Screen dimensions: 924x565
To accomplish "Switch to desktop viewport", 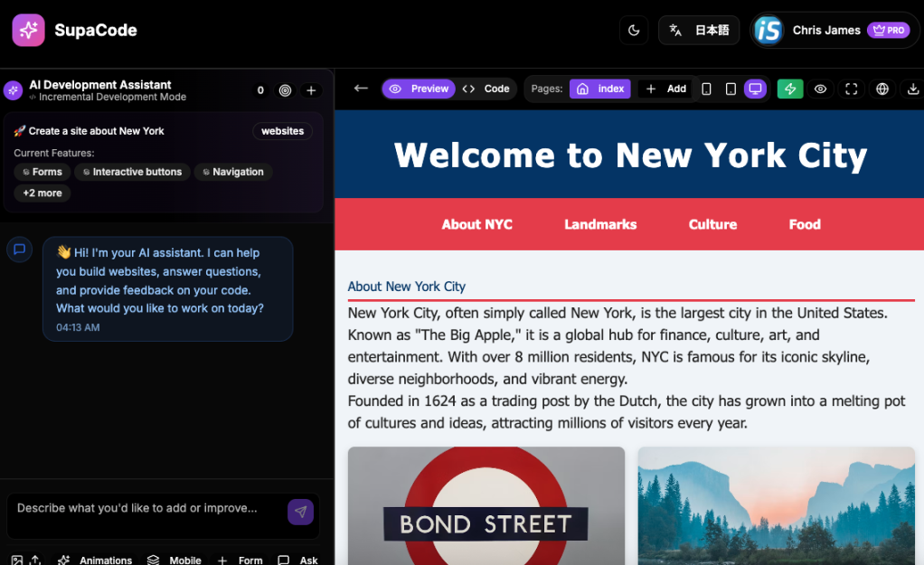I will tap(755, 89).
